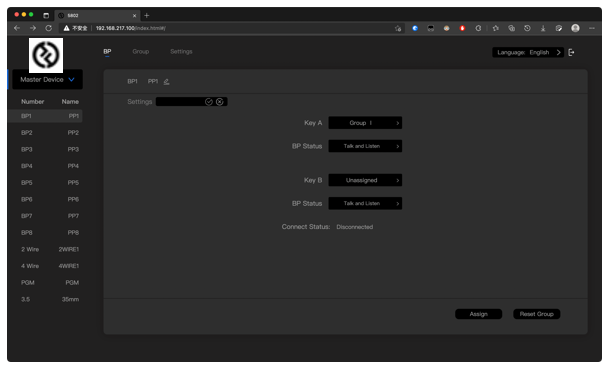Select the BP1 PP1 row in the device list

point(45,116)
